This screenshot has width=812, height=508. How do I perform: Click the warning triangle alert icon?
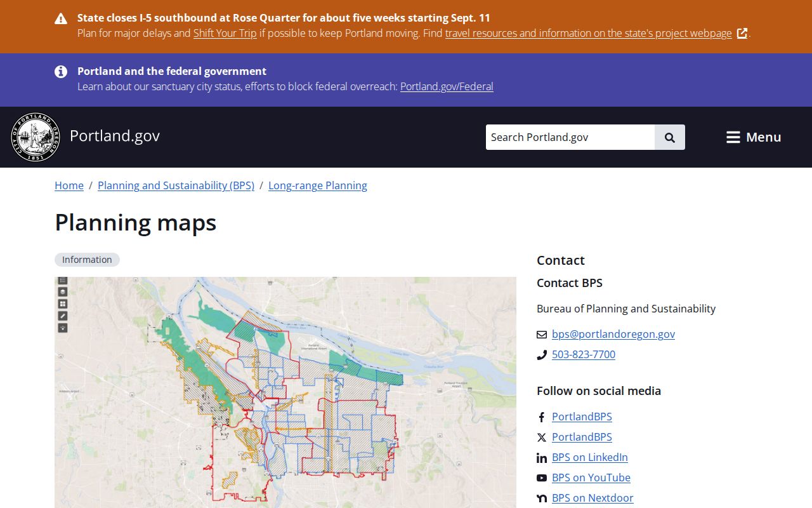[61, 18]
